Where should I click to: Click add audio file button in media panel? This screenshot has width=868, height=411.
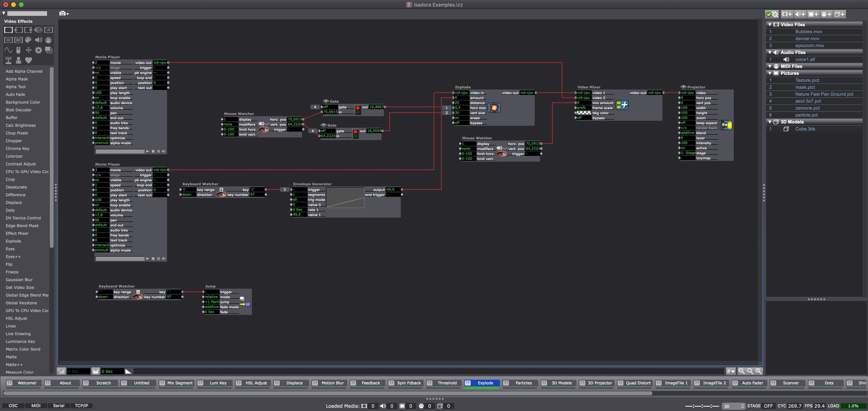800,14
